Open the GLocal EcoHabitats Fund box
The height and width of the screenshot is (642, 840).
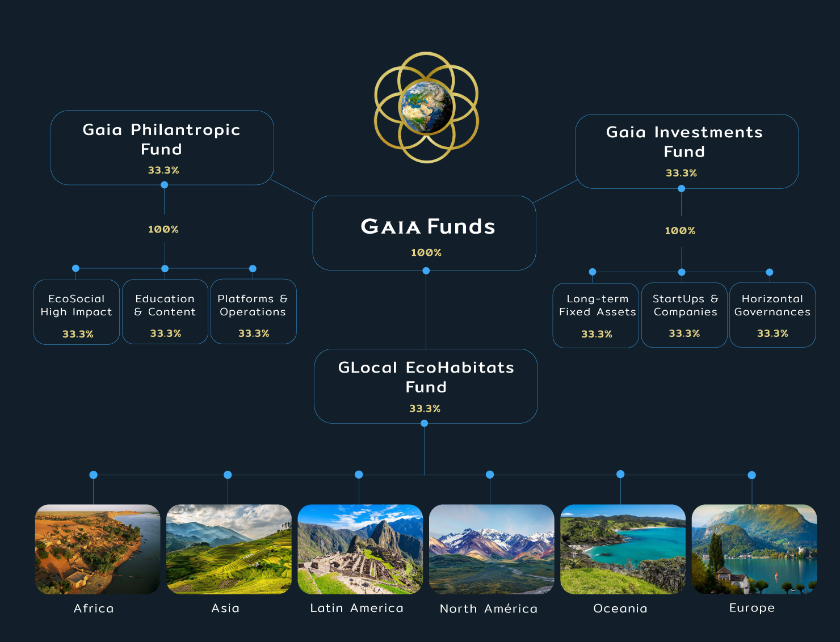(x=426, y=386)
